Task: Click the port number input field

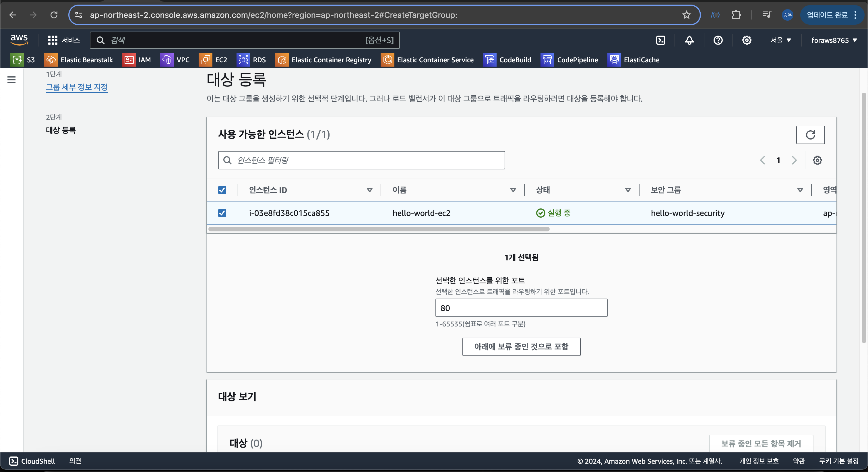Action: [521, 308]
